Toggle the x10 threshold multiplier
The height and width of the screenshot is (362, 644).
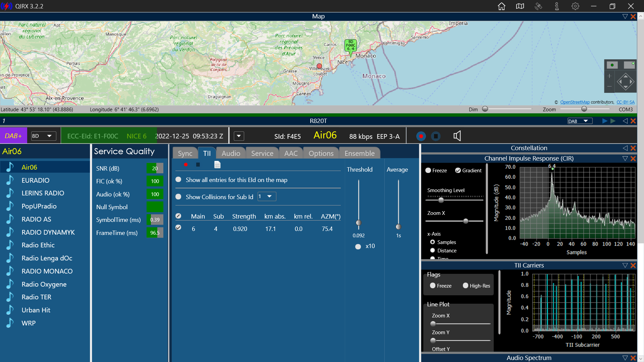[358, 247]
